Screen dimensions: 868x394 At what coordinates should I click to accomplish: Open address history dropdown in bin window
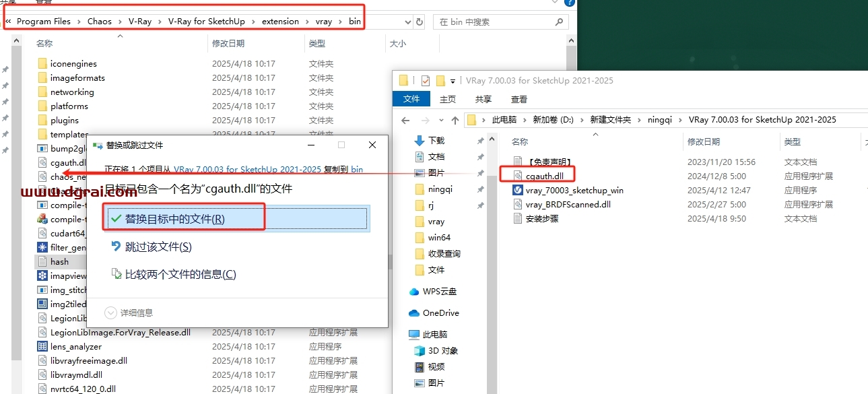coord(408,22)
